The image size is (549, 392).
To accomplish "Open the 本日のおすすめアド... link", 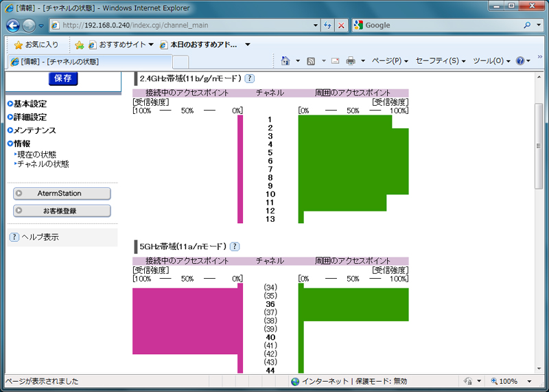I will point(199,45).
